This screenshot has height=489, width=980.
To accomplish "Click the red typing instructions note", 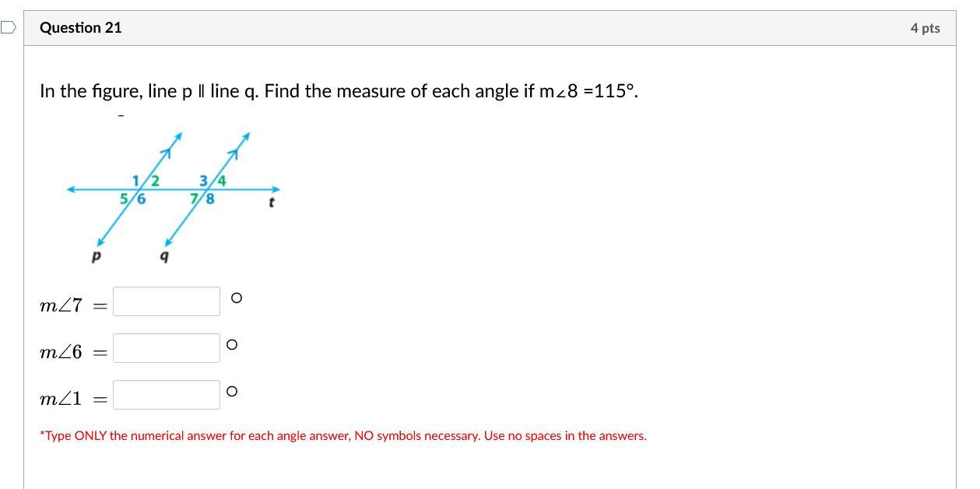I will [x=343, y=436].
